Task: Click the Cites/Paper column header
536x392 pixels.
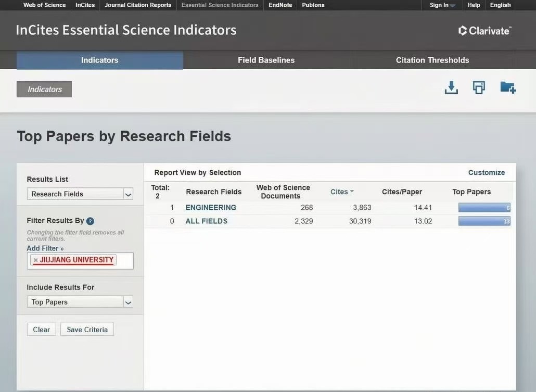Action: tap(402, 192)
